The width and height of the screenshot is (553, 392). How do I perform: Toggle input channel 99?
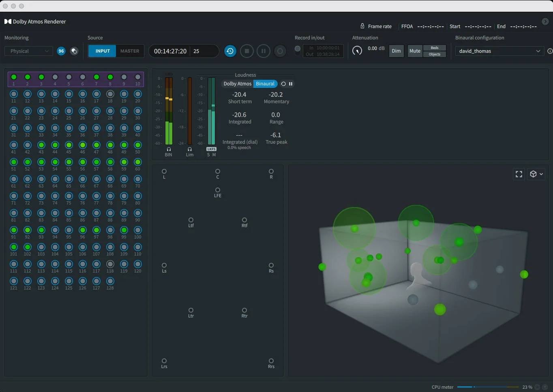pyautogui.click(x=124, y=230)
